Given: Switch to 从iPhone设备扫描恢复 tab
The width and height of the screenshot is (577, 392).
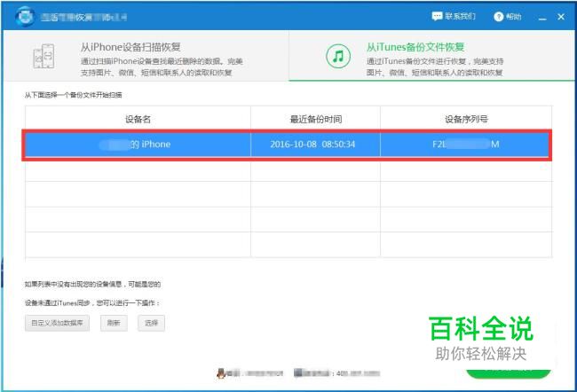Looking at the screenshot, I should click(x=146, y=56).
